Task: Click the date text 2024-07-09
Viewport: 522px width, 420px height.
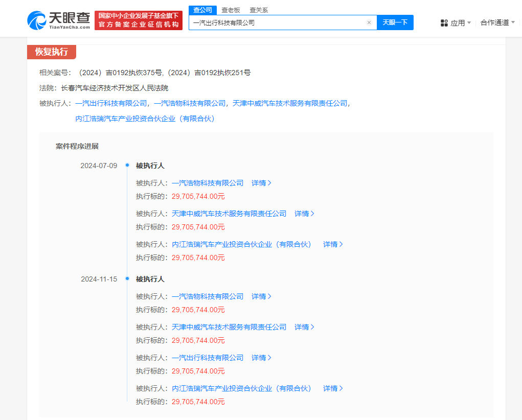Action: [99, 166]
